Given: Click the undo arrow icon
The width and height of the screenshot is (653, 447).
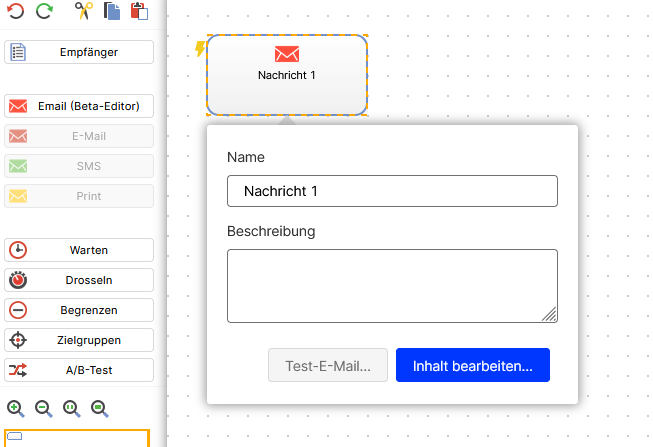Looking at the screenshot, I should click(16, 12).
